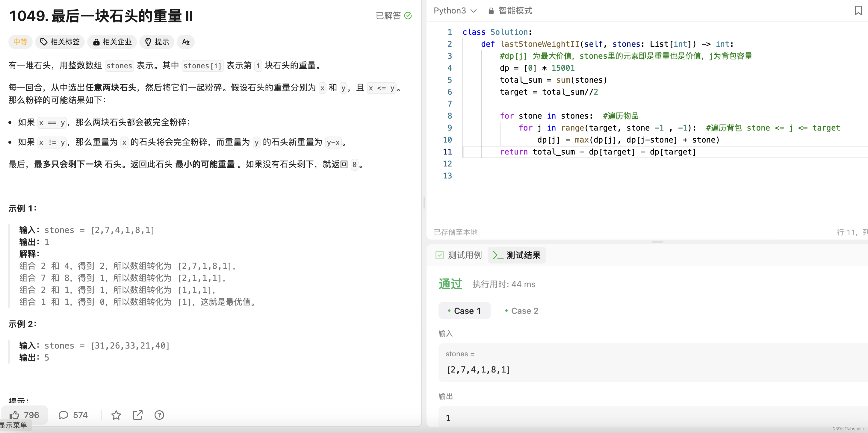Viewport: 868px width, 433px height.
Task: Switch to the 测试用例 tab
Action: (x=459, y=255)
